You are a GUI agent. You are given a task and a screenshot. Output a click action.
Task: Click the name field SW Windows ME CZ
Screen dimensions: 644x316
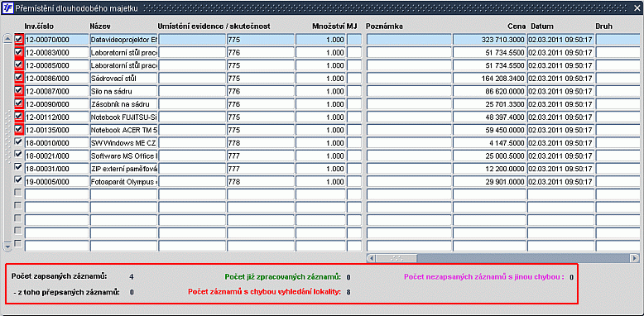[123, 143]
